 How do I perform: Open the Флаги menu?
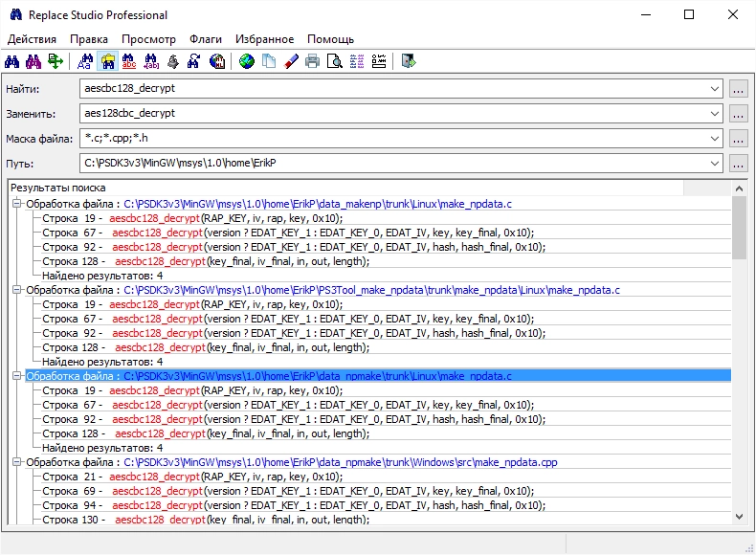point(206,39)
